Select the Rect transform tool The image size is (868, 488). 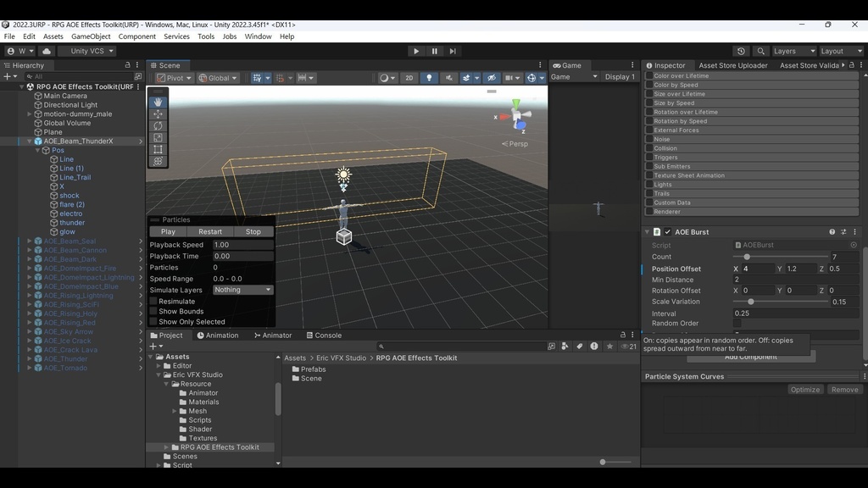[x=158, y=149]
